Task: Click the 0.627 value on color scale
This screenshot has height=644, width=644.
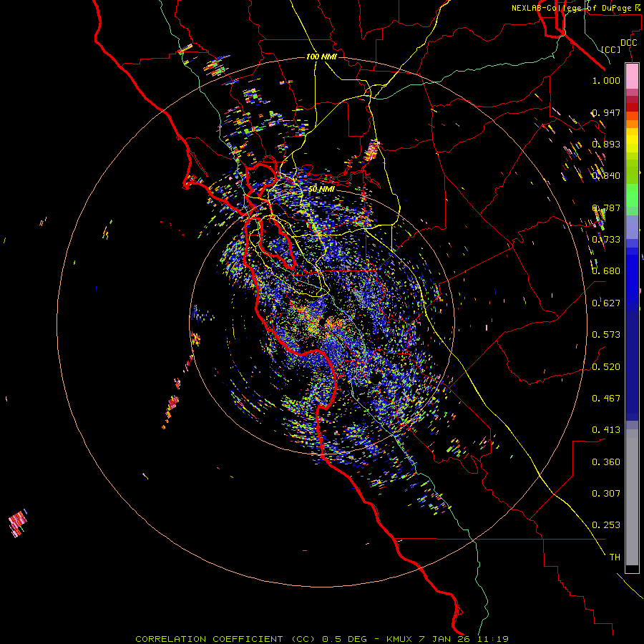Action: point(606,303)
